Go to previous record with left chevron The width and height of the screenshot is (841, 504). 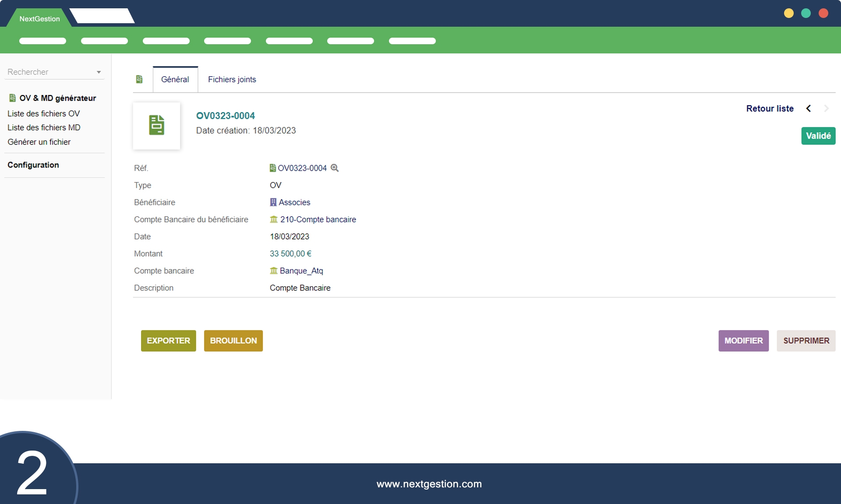pyautogui.click(x=809, y=109)
